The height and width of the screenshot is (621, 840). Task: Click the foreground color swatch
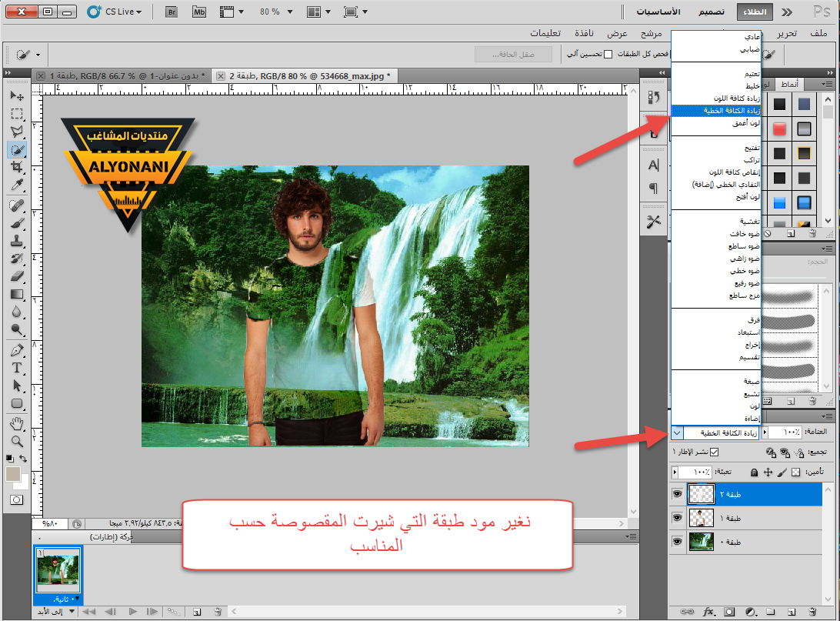tap(13, 474)
